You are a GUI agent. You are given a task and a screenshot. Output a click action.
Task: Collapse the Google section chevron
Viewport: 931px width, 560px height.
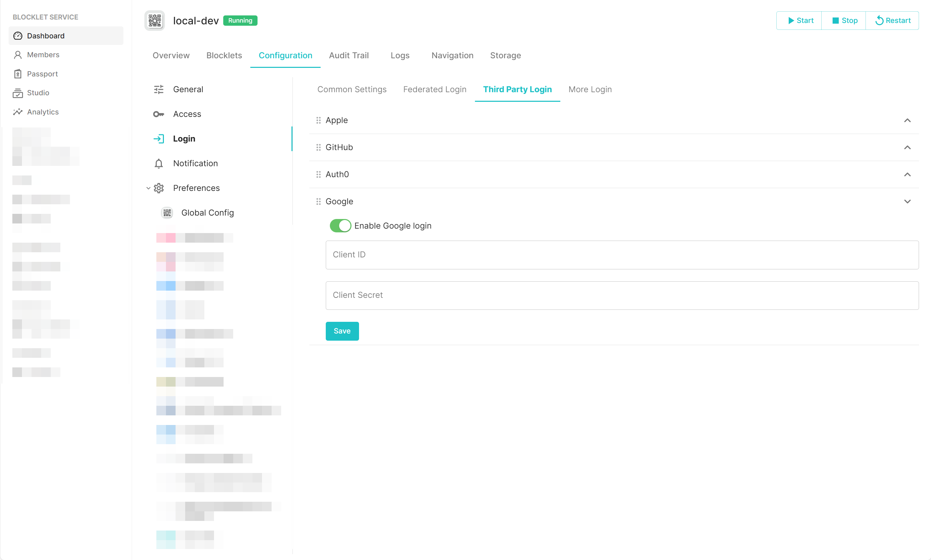(907, 202)
